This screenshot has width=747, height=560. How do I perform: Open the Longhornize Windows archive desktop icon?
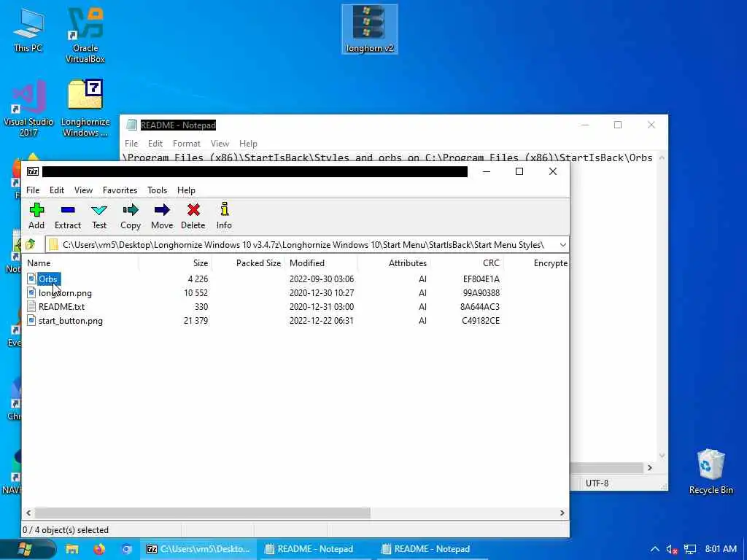[85, 108]
